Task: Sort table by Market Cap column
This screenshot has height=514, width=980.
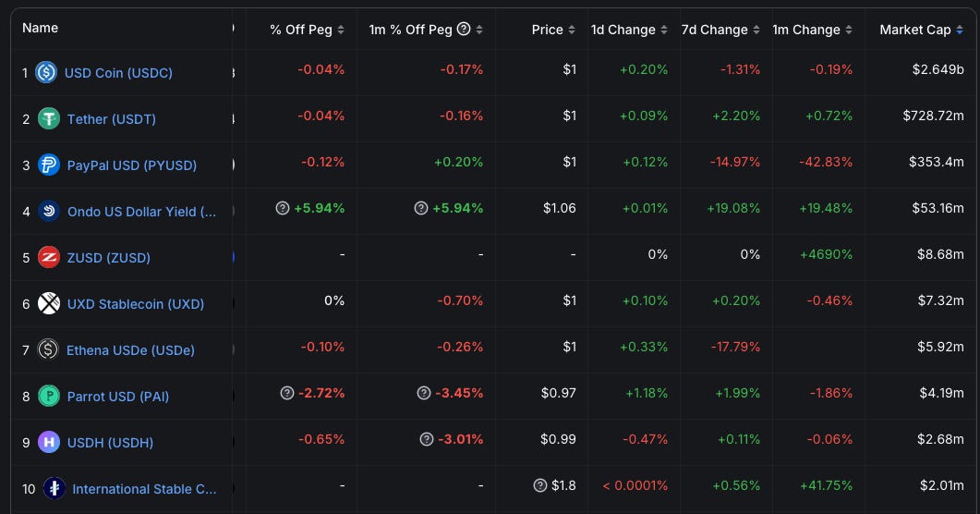Action: pyautogui.click(x=921, y=30)
